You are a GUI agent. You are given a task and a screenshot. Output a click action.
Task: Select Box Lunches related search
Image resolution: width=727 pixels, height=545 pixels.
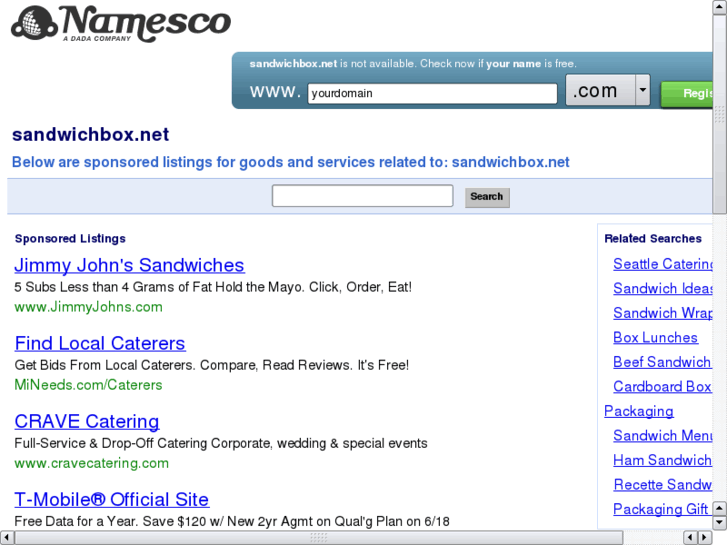(x=655, y=338)
